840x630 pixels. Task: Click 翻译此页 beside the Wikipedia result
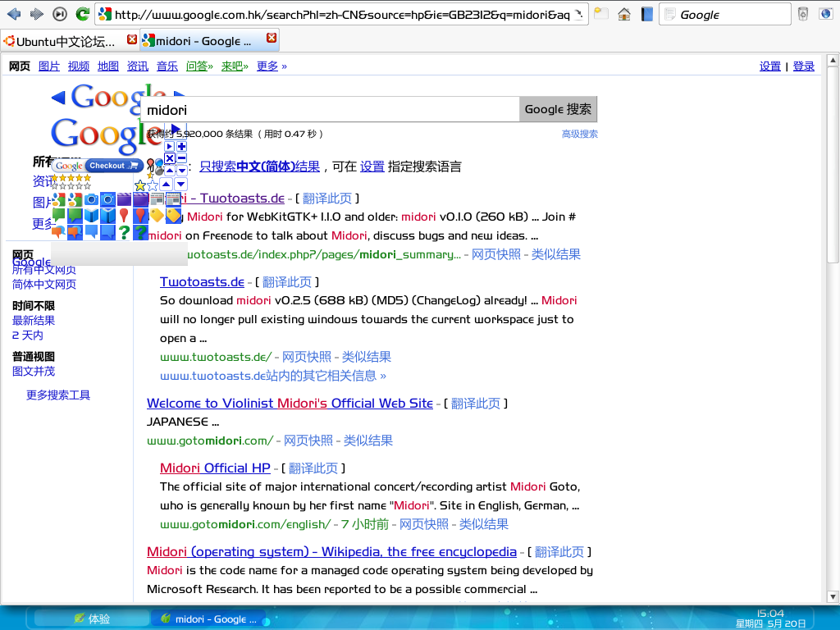559,552
